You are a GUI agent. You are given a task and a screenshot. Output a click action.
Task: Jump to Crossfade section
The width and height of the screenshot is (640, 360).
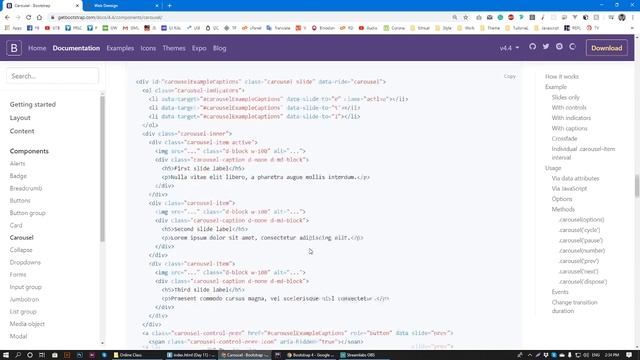(x=564, y=139)
